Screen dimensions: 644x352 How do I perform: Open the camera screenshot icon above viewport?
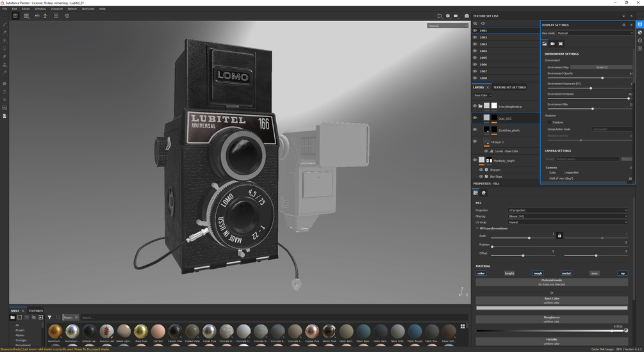click(466, 16)
